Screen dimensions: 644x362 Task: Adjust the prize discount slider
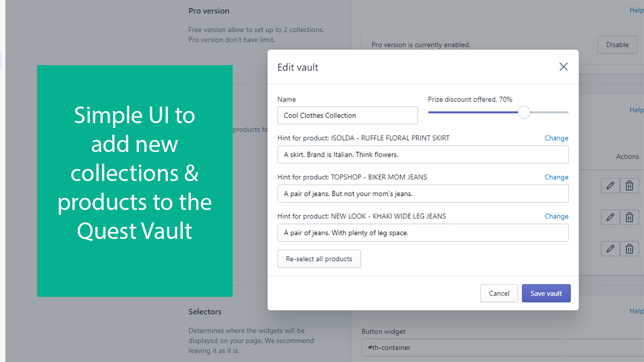524,113
